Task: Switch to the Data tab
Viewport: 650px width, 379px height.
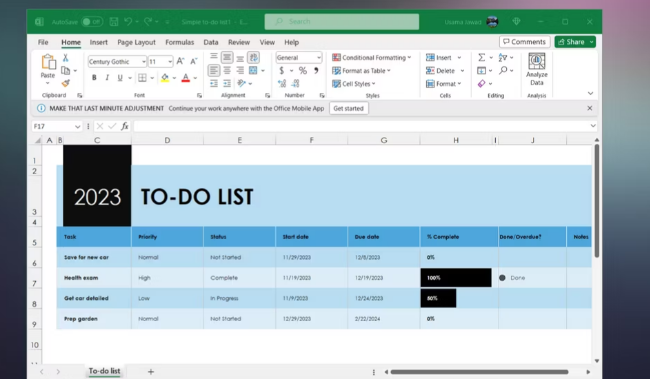Action: pyautogui.click(x=211, y=42)
